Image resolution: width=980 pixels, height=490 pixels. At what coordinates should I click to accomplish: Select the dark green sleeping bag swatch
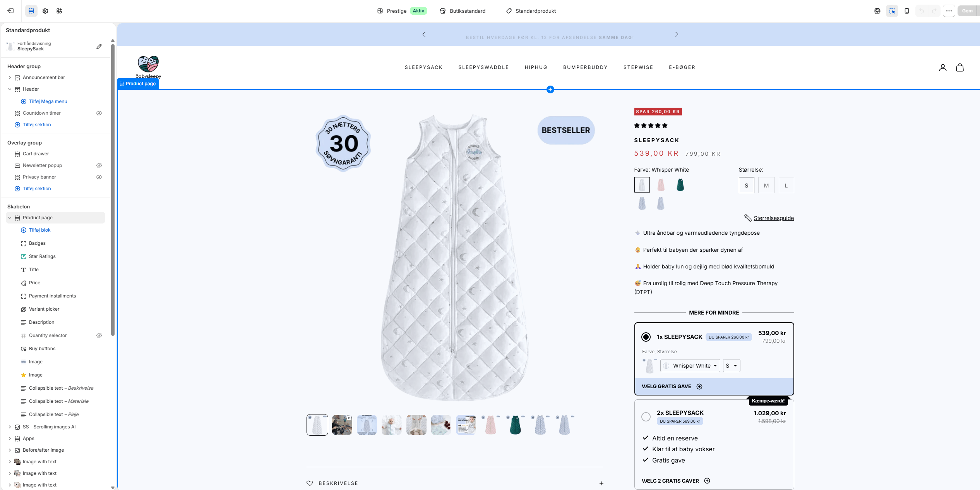(x=680, y=185)
